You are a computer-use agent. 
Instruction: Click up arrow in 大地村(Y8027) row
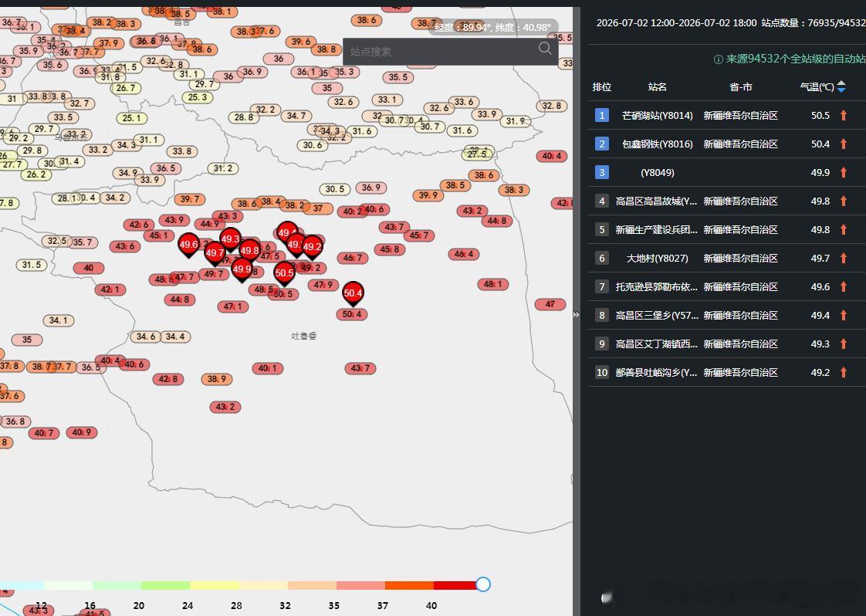[844, 258]
